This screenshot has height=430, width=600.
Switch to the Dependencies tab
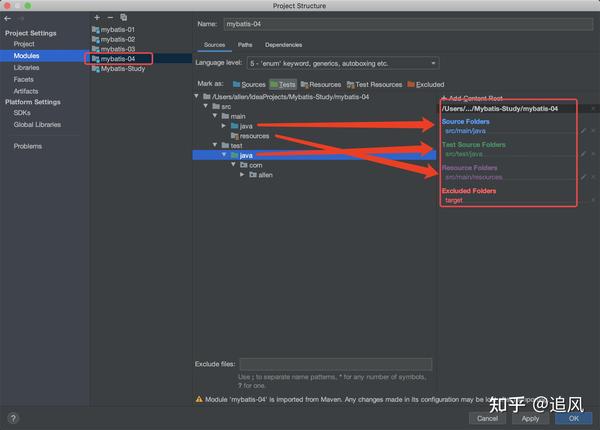click(284, 45)
